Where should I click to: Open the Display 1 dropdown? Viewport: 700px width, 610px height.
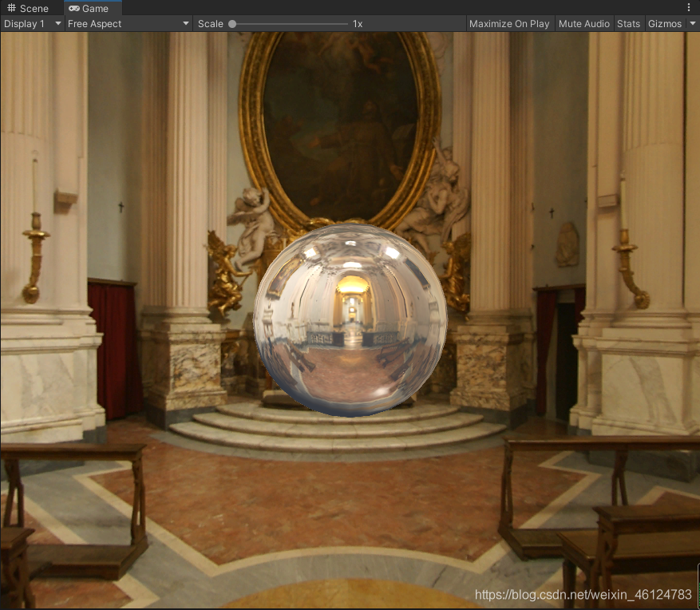pos(32,24)
